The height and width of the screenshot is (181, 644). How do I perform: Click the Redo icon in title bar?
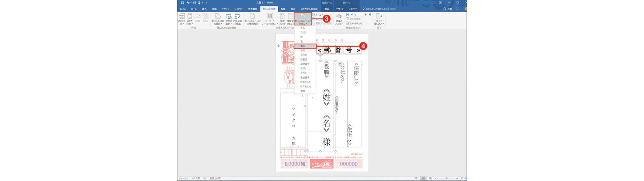pos(194,2)
